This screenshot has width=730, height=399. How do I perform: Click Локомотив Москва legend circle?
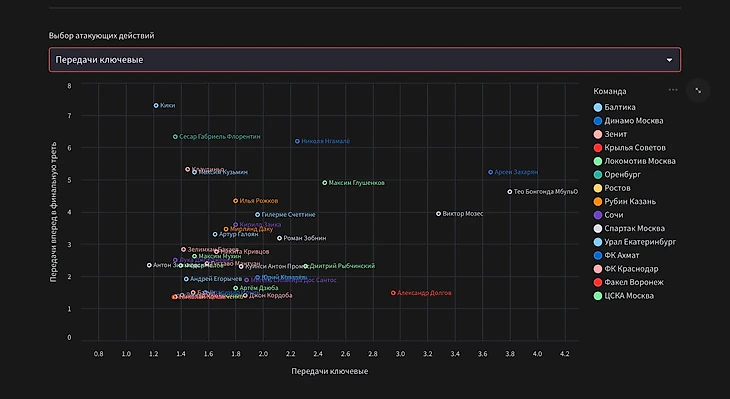pyautogui.click(x=598, y=161)
